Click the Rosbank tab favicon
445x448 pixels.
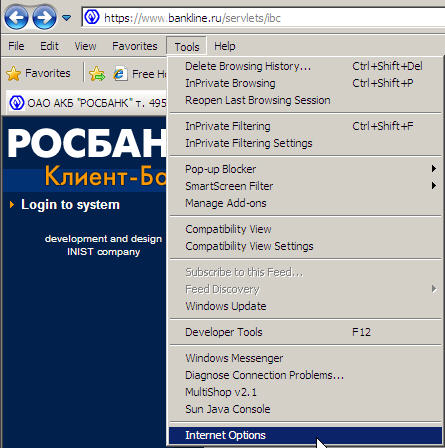(17, 103)
